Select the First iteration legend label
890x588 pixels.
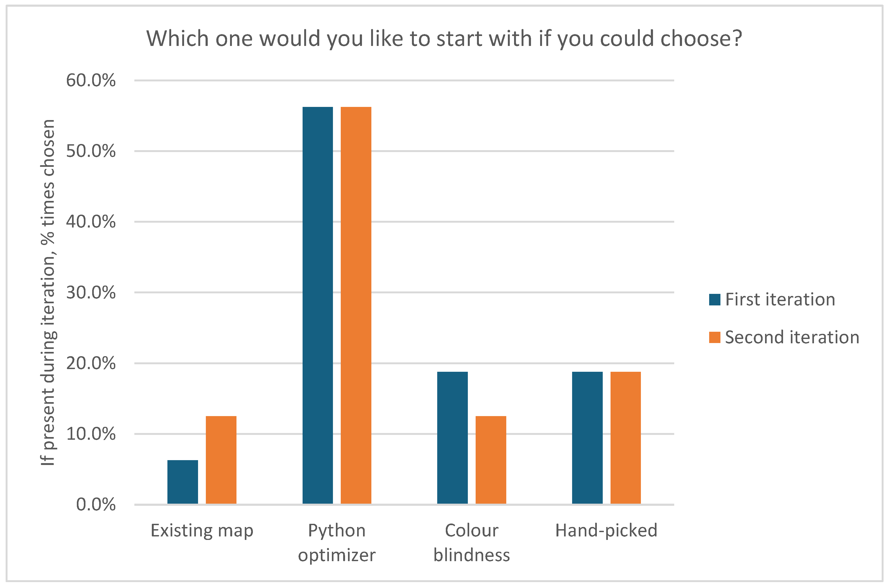tap(780, 300)
